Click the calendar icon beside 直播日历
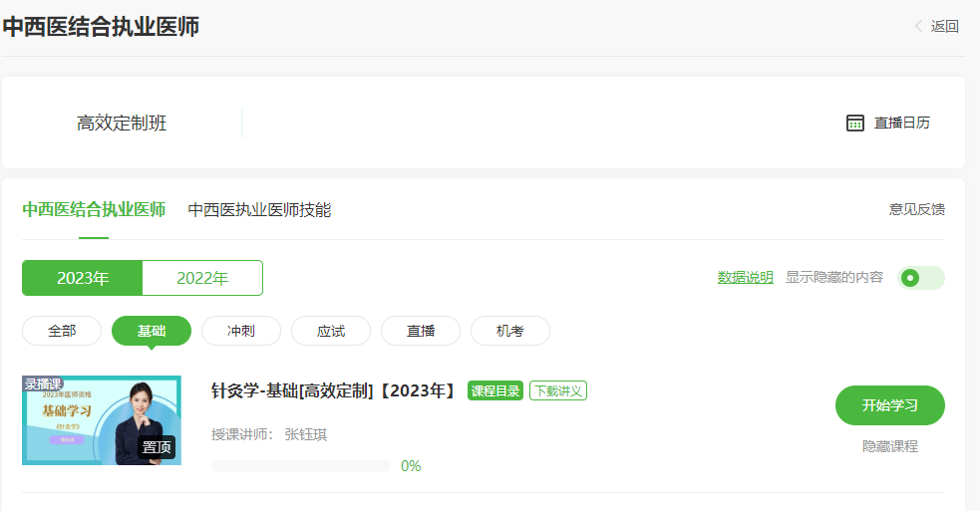Screen dimensions: 980x511 (x=854, y=123)
